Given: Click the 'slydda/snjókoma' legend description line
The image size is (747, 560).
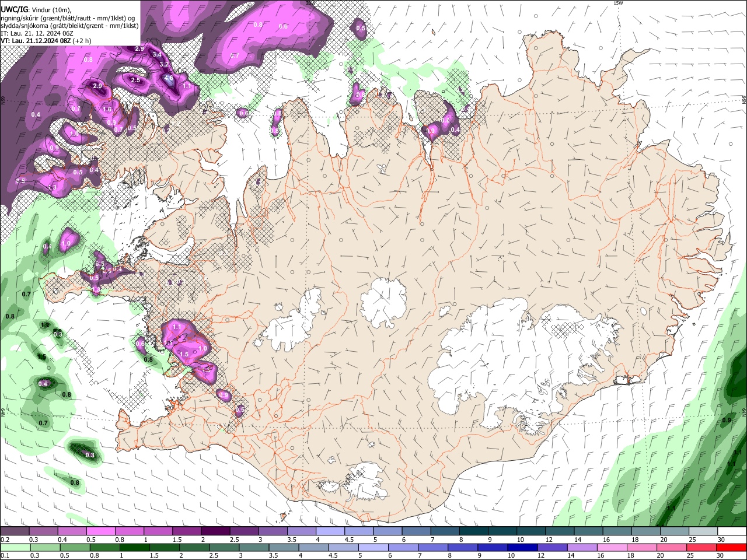Looking at the screenshot, I should (x=69, y=26).
